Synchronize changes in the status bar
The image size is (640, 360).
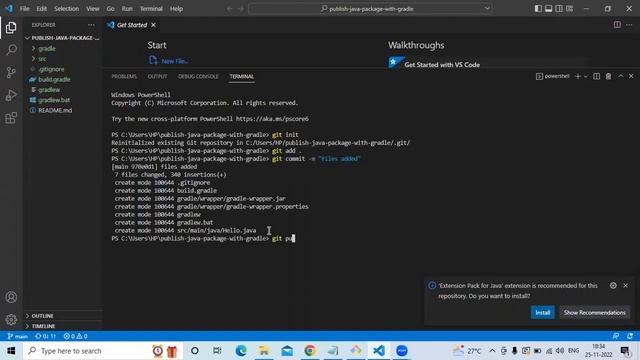(45, 336)
